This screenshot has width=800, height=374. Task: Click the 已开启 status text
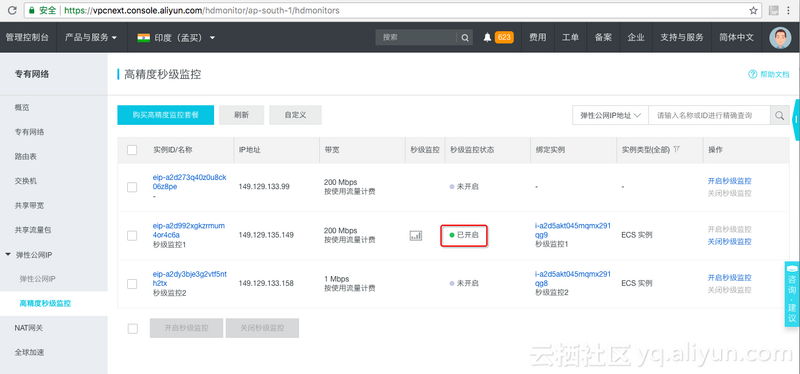(468, 235)
